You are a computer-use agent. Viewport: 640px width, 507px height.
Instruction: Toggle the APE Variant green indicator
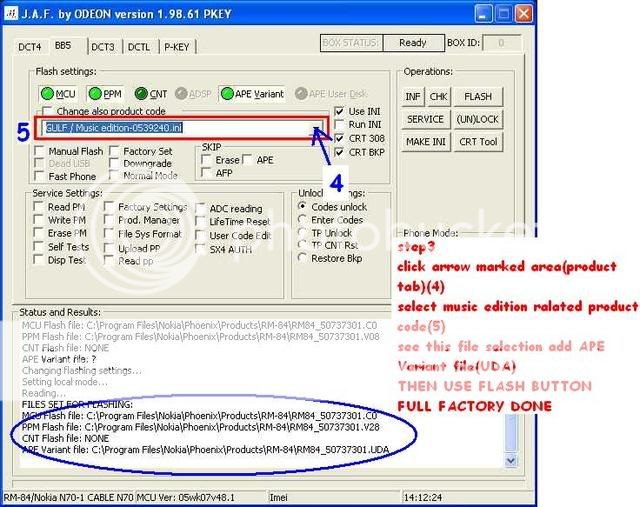252,94
